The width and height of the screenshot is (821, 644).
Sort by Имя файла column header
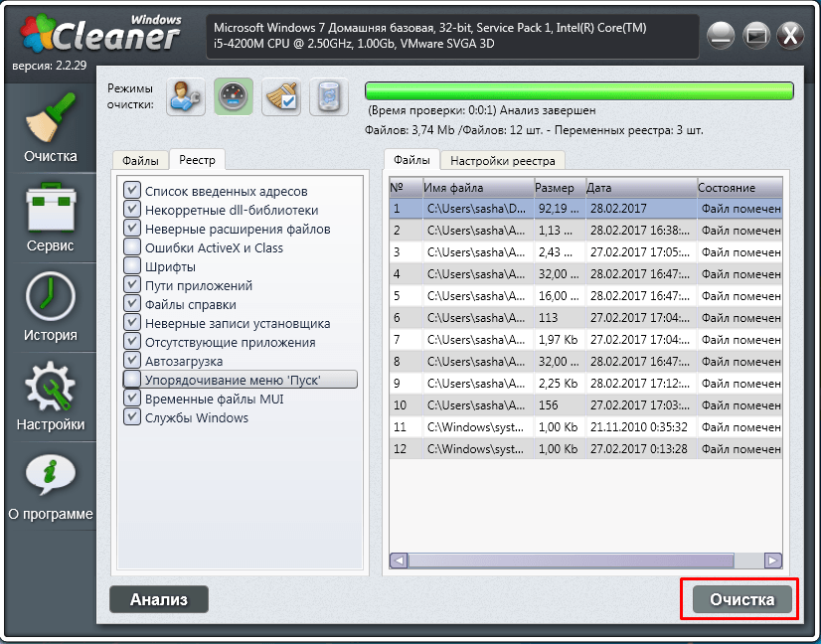[478, 188]
